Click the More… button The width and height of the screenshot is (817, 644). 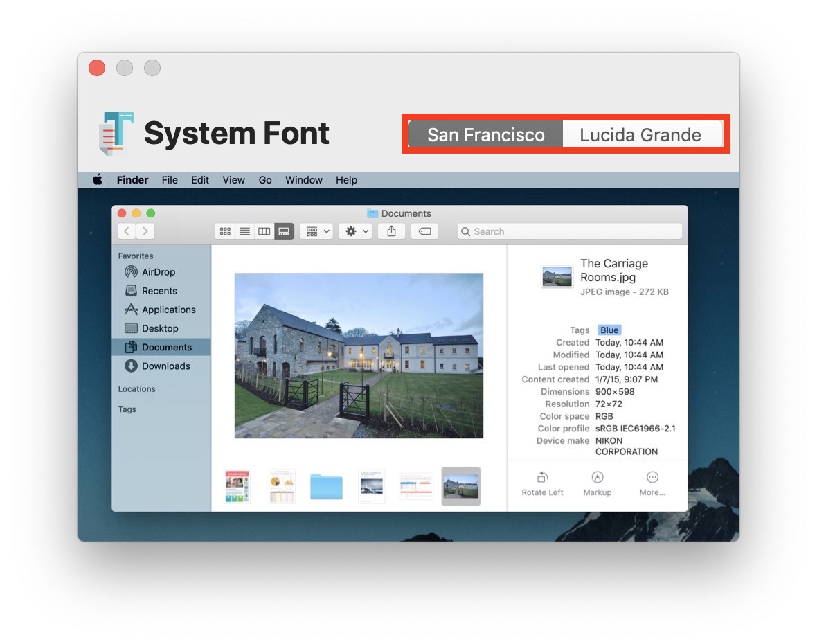coord(652,484)
